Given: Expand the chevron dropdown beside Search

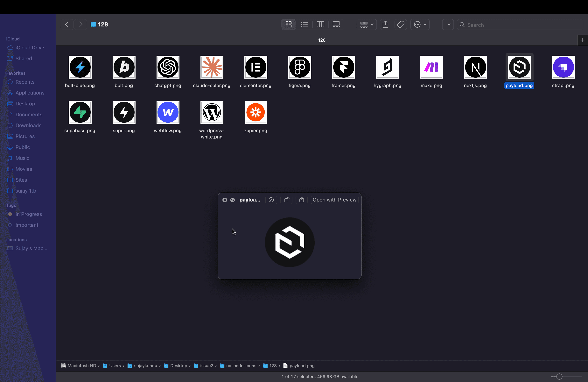Looking at the screenshot, I should (449, 25).
